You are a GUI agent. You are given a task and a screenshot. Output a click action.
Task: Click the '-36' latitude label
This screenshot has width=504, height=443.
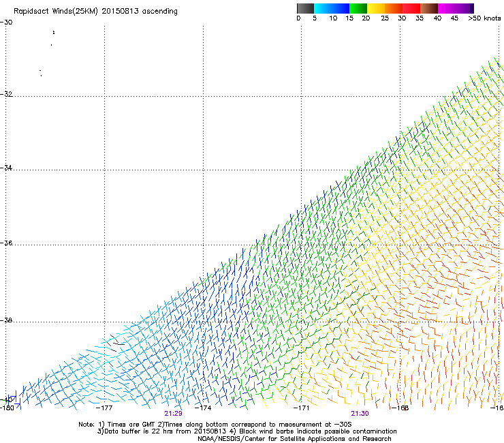(6, 243)
